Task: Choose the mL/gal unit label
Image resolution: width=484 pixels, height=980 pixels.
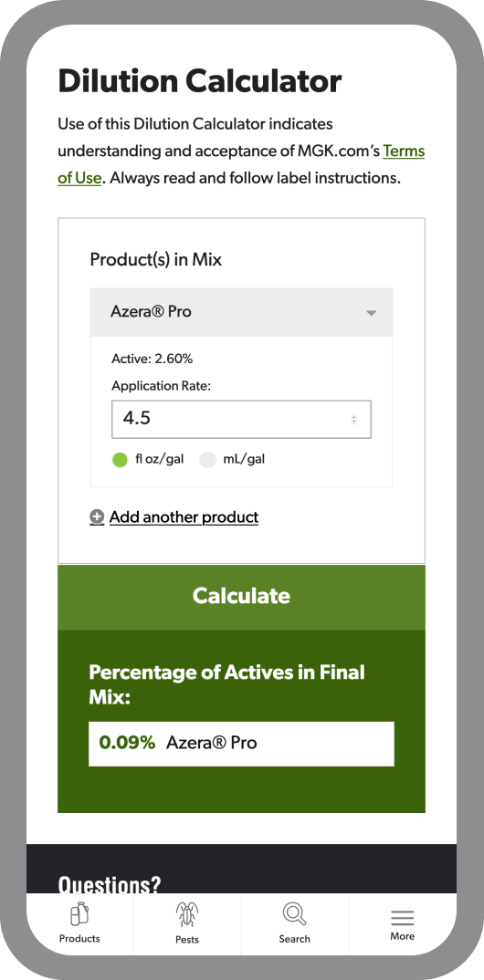Action: [x=244, y=459]
